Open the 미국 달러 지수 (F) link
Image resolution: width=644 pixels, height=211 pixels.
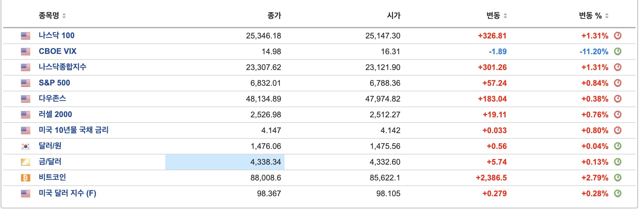(x=67, y=193)
